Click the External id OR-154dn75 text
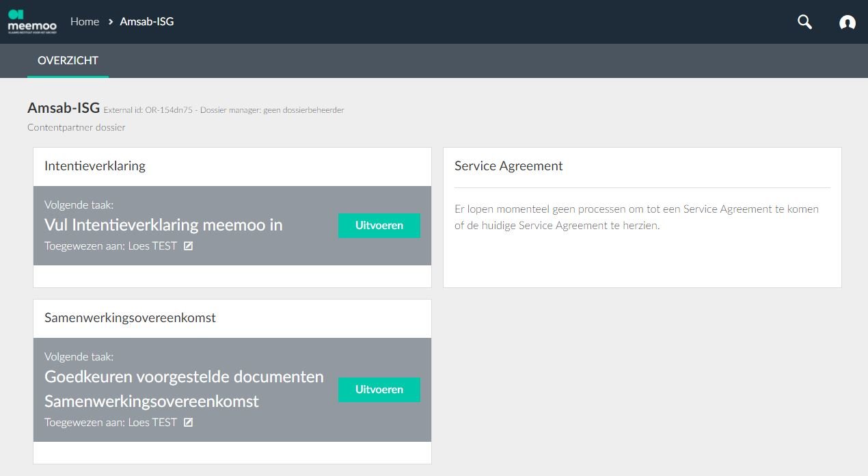The height and width of the screenshot is (476, 868). tap(149, 110)
